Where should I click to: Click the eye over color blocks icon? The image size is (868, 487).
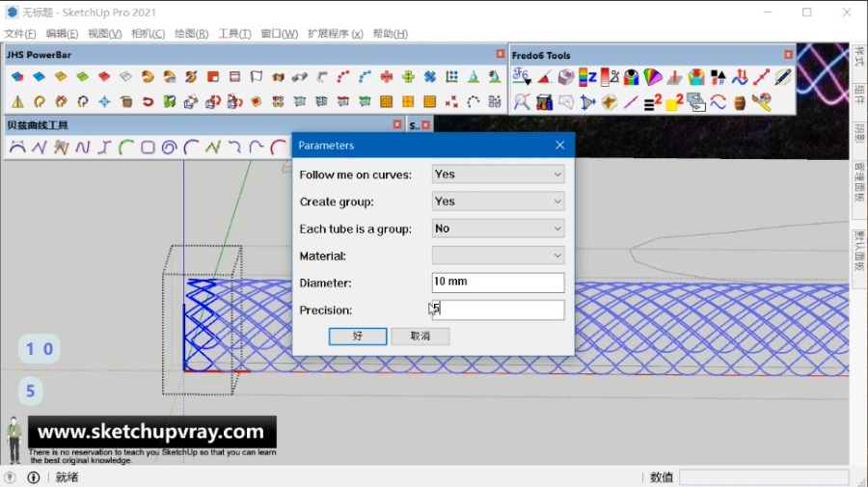[x=631, y=77]
